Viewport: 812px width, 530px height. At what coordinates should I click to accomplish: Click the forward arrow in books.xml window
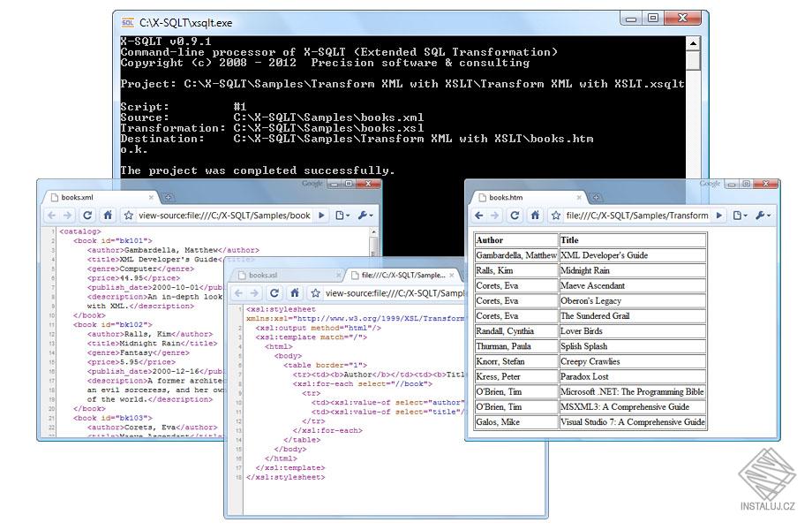pos(68,216)
